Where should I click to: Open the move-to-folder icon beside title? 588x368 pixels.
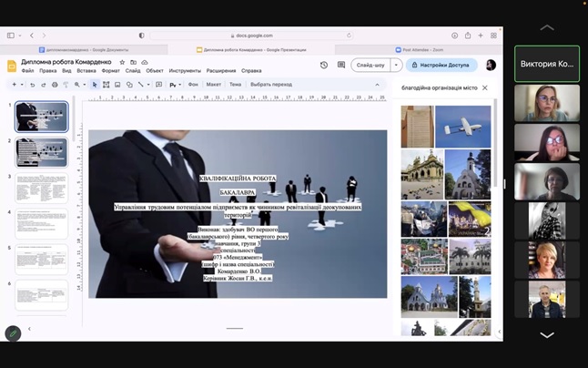133,62
